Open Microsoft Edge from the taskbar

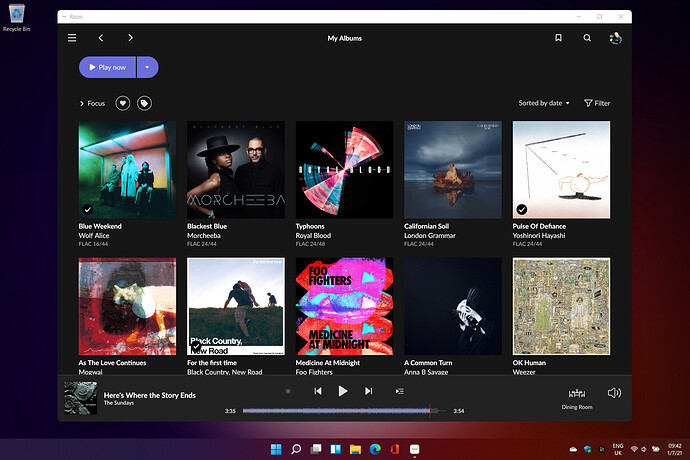[375, 449]
